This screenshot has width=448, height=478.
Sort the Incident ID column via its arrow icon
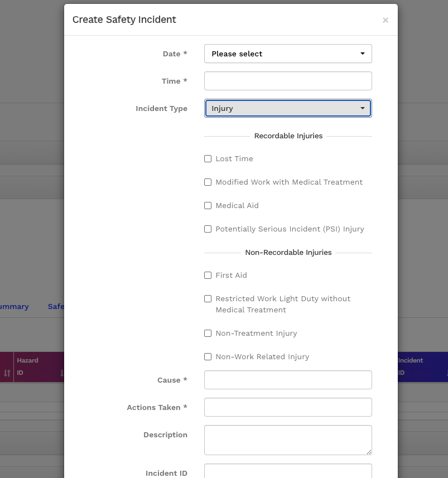coord(446,373)
